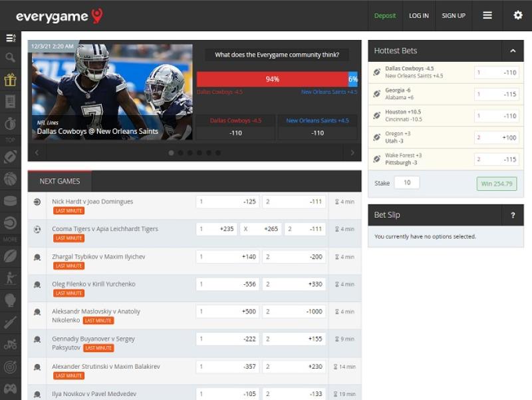The width and height of the screenshot is (532, 400).
Task: Open the hamburger menu in the header
Action: (x=487, y=15)
